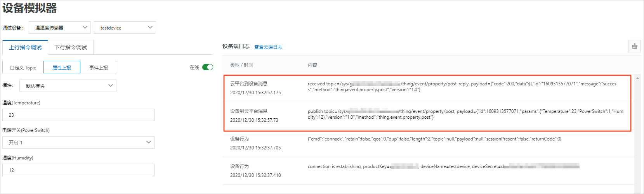Switch to 下行指令调试 tab

click(71, 47)
